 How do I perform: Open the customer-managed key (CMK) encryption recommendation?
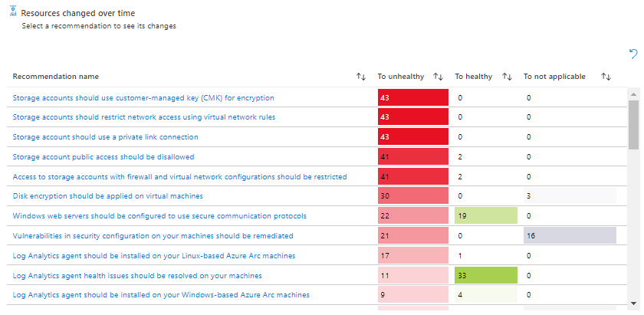point(143,97)
